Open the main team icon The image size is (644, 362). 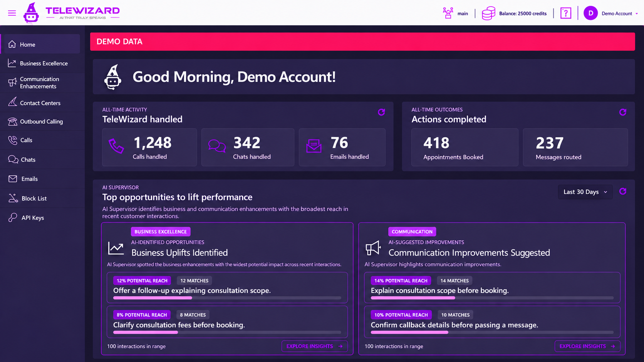click(x=448, y=13)
